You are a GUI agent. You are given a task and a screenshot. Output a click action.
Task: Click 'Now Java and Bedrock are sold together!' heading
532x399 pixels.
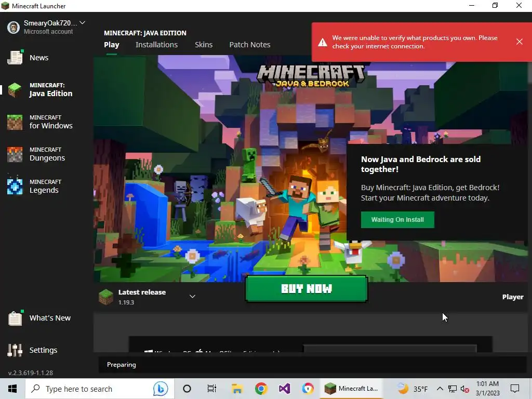coord(421,164)
